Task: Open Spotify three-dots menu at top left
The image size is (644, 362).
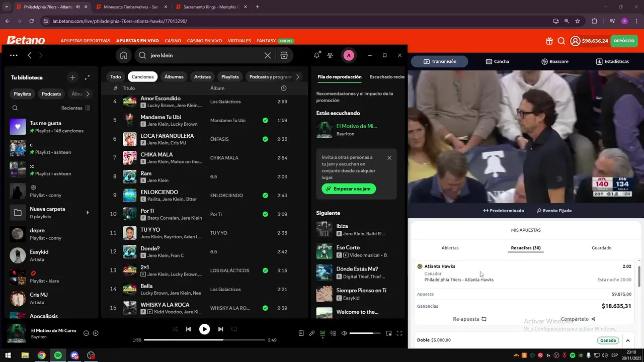Action: (x=14, y=55)
